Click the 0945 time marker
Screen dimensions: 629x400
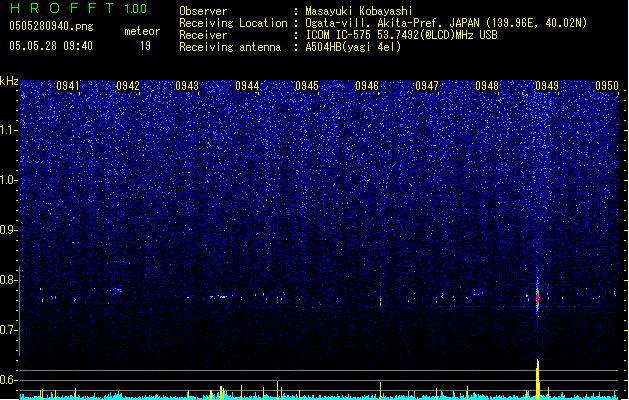[x=307, y=86]
